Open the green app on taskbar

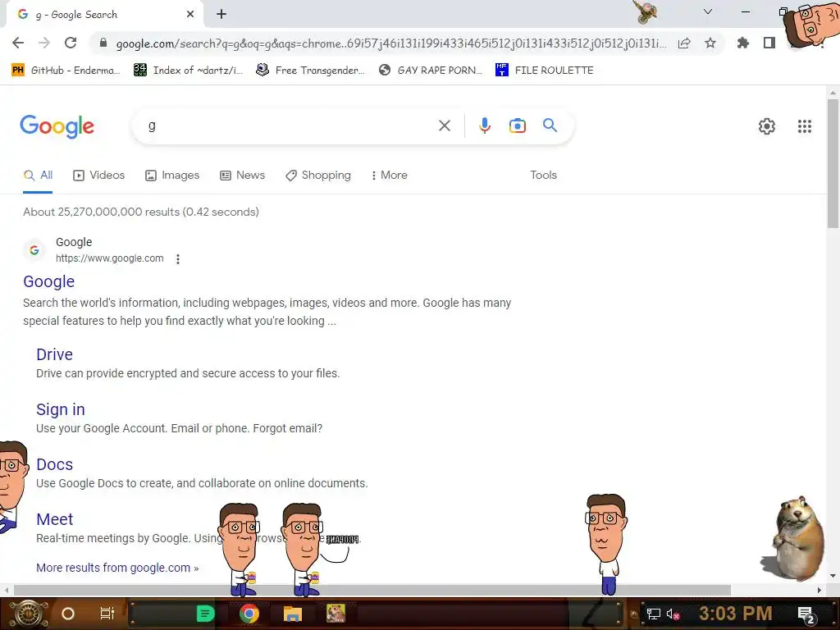coord(205,614)
